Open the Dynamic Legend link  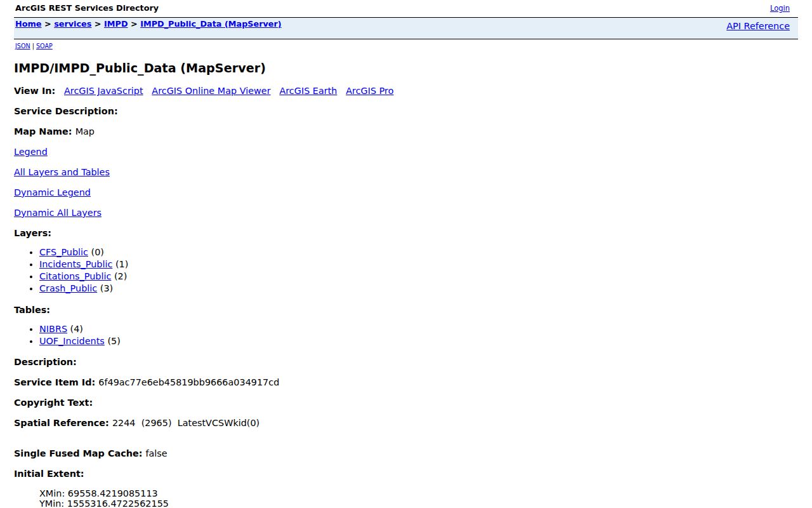click(x=52, y=192)
